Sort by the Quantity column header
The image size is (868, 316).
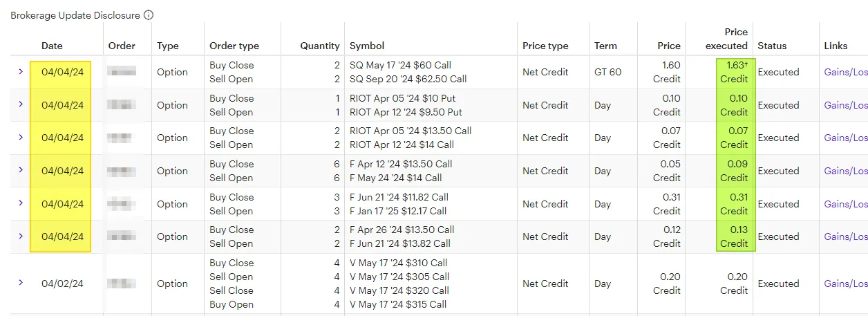(320, 46)
